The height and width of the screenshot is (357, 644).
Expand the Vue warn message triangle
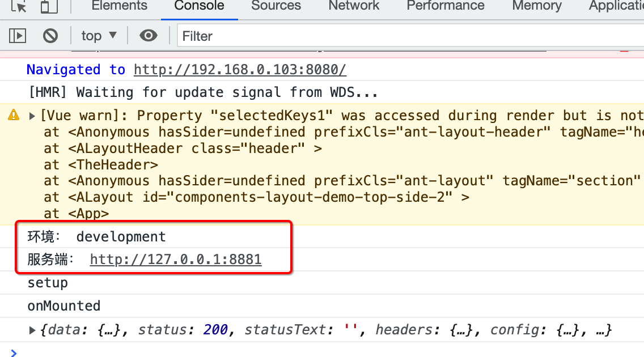[32, 116]
